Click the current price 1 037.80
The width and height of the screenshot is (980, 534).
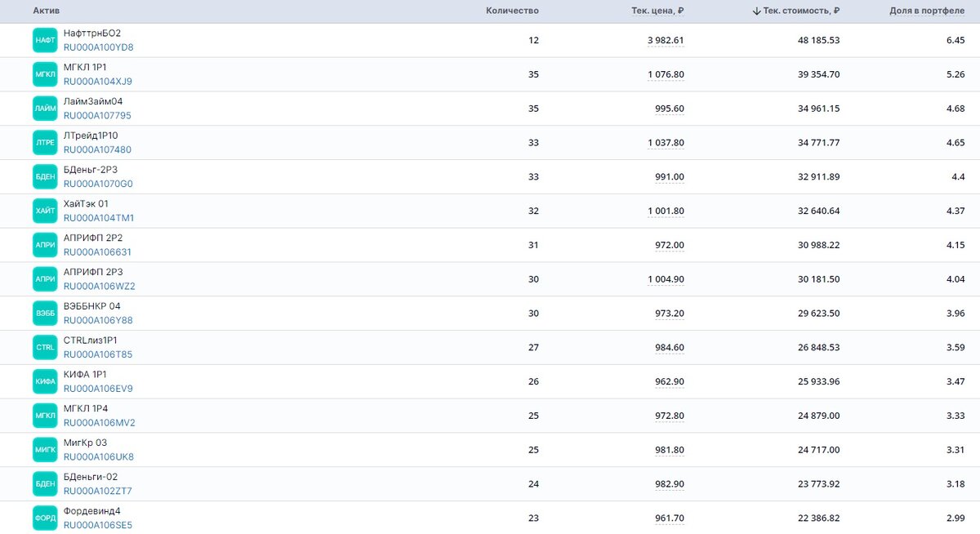tap(666, 143)
